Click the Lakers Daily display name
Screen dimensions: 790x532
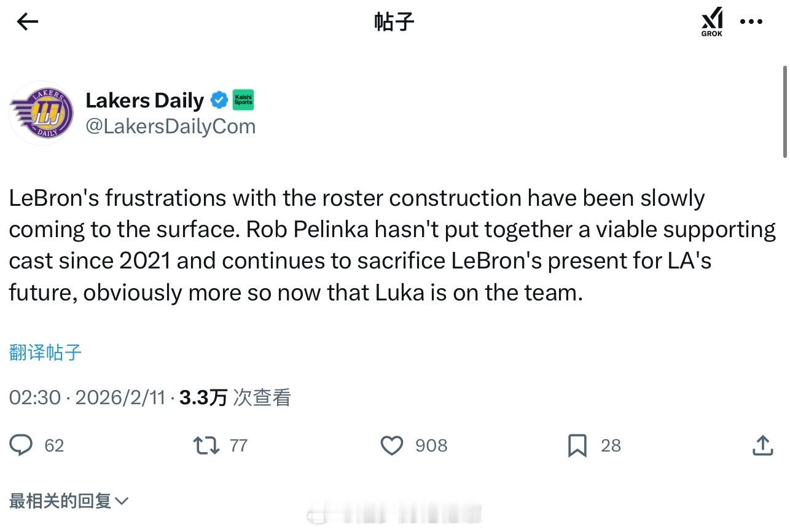[145, 100]
